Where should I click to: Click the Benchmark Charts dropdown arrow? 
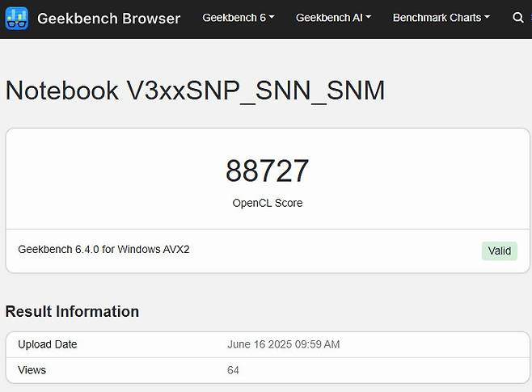[487, 18]
